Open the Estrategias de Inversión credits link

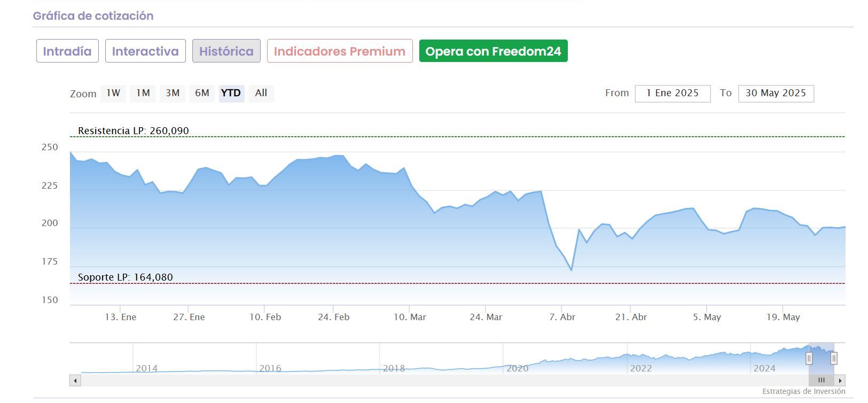[803, 391]
